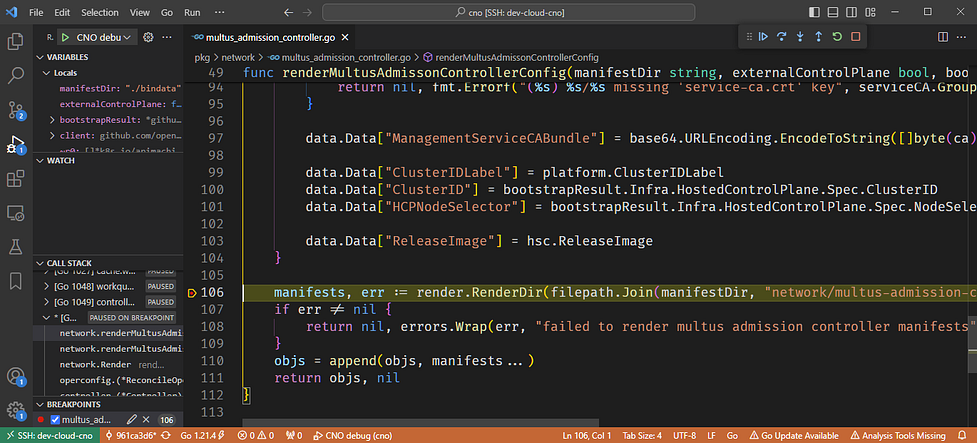Image resolution: width=977 pixels, height=443 pixels.
Task: Click Step Over in debug toolbar
Action: click(x=781, y=37)
